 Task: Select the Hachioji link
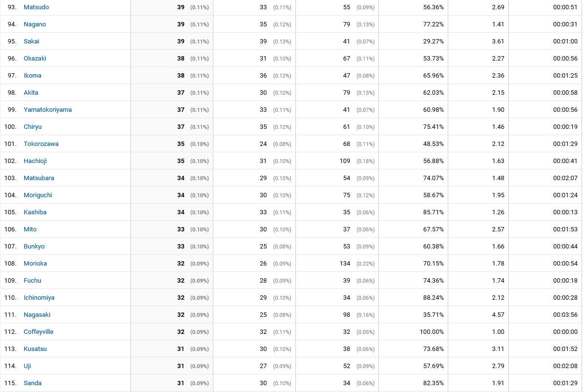tap(35, 161)
